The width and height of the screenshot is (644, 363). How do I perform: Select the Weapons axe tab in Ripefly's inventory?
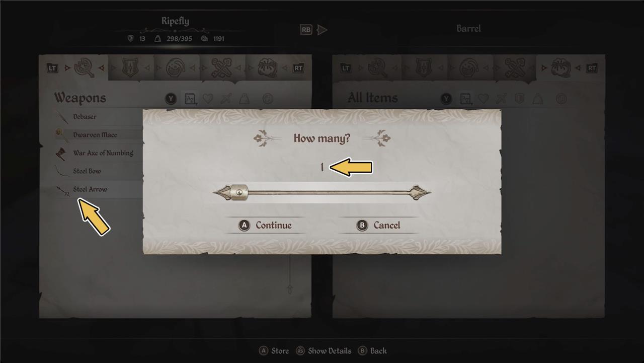85,68
